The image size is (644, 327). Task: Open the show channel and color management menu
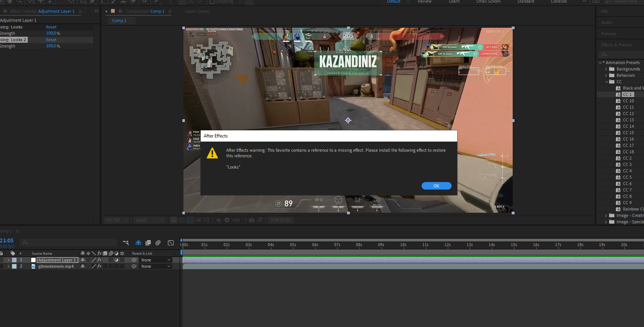tap(219, 220)
